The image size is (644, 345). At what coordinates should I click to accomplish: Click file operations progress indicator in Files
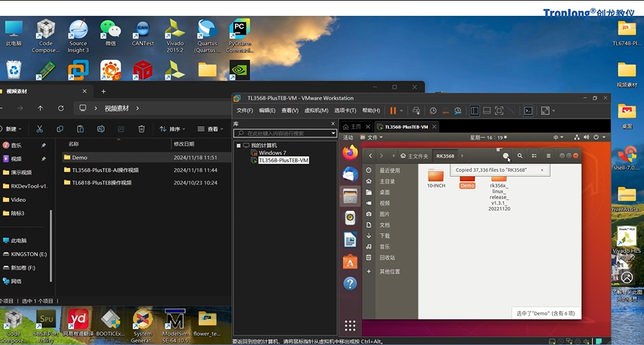tap(506, 156)
